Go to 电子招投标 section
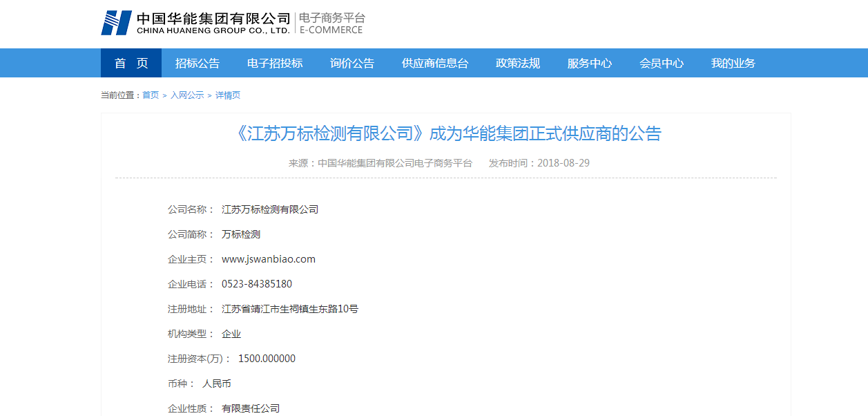This screenshot has width=868, height=416. tap(275, 63)
